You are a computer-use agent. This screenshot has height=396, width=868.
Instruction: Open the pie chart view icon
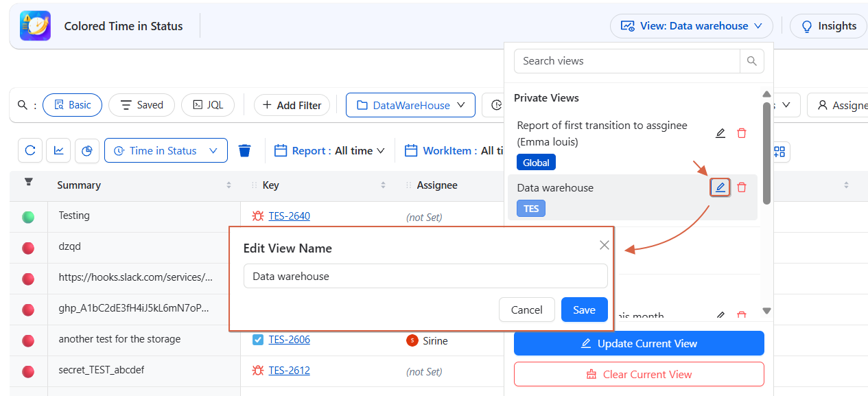point(86,150)
